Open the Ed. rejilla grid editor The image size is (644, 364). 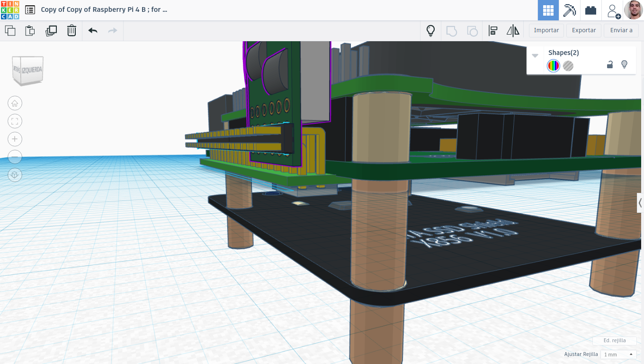[615, 340]
